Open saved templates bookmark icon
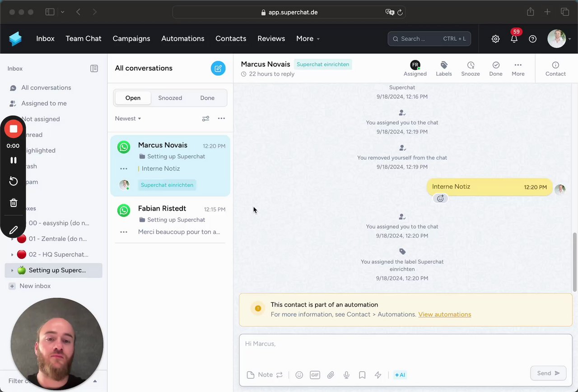578x392 pixels. [362, 374]
